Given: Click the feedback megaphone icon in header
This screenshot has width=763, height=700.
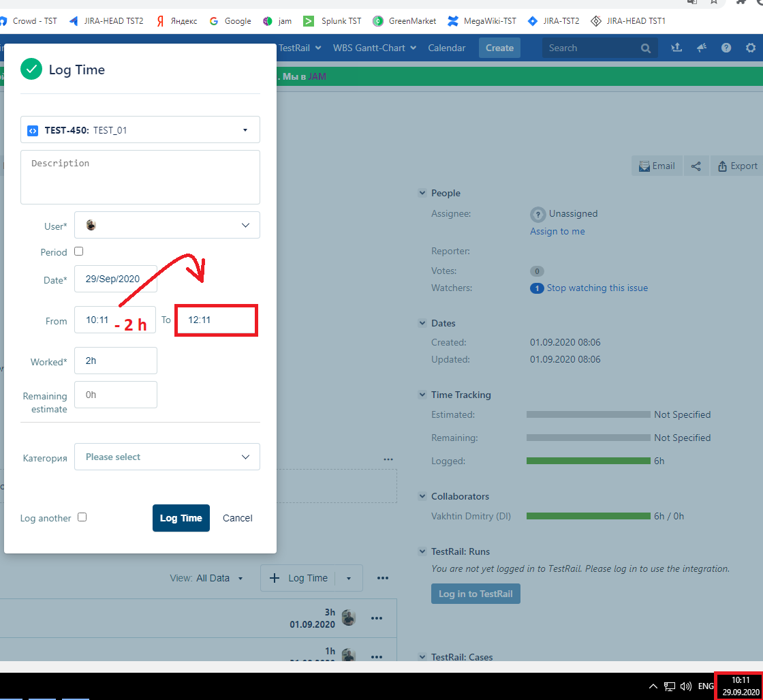Looking at the screenshot, I should tap(701, 48).
